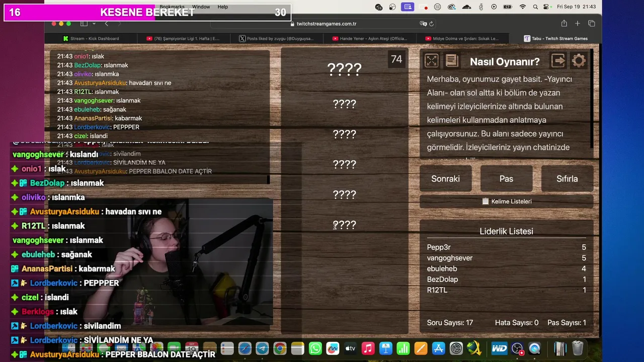Click the 74 timer counter
Viewport: 644px width, 362px height.
[x=396, y=59]
